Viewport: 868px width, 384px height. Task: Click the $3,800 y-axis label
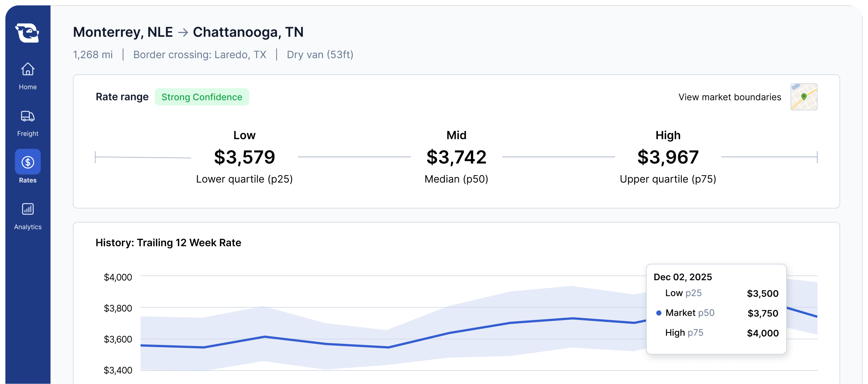pos(118,308)
